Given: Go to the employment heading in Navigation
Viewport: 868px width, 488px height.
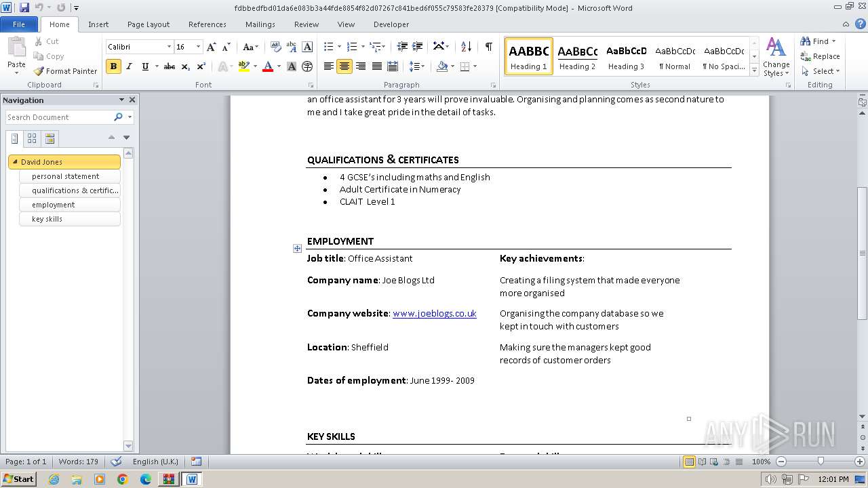Looking at the screenshot, I should (x=69, y=205).
